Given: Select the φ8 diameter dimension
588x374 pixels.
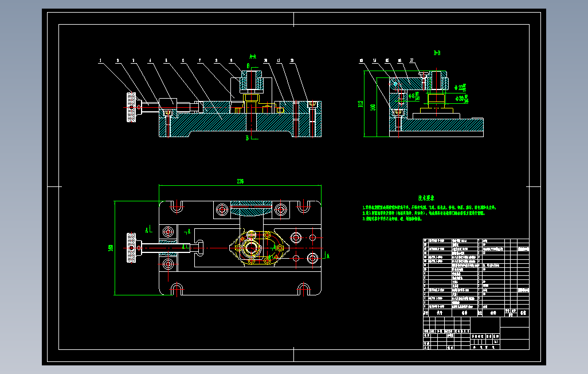Looking at the screenshot, I should pyautogui.click(x=414, y=96).
